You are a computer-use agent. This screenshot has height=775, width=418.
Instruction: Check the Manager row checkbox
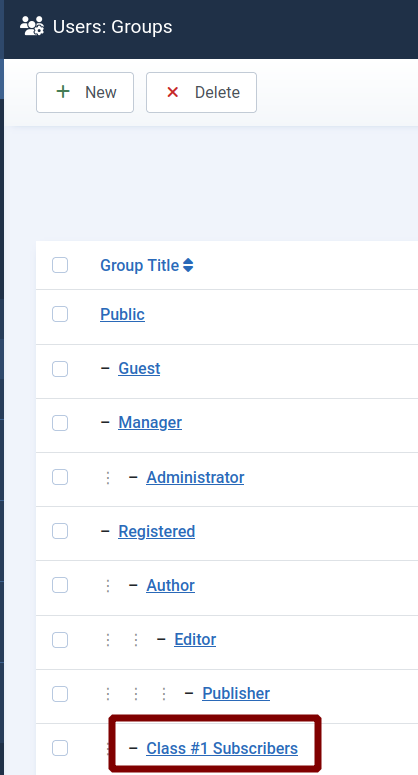pos(60,423)
